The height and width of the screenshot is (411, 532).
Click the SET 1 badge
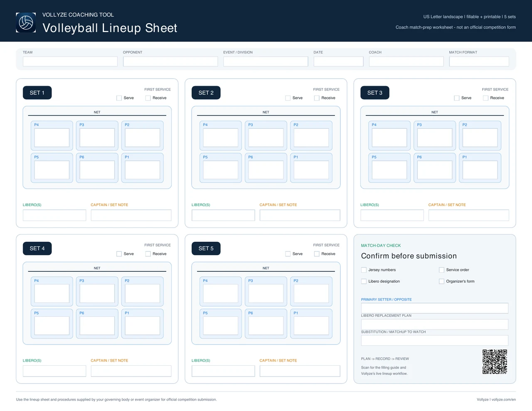pos(37,93)
